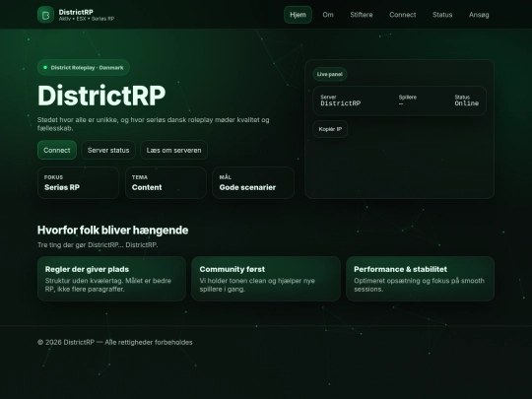Click the © 2026 DistrictRP footer text

(114, 342)
